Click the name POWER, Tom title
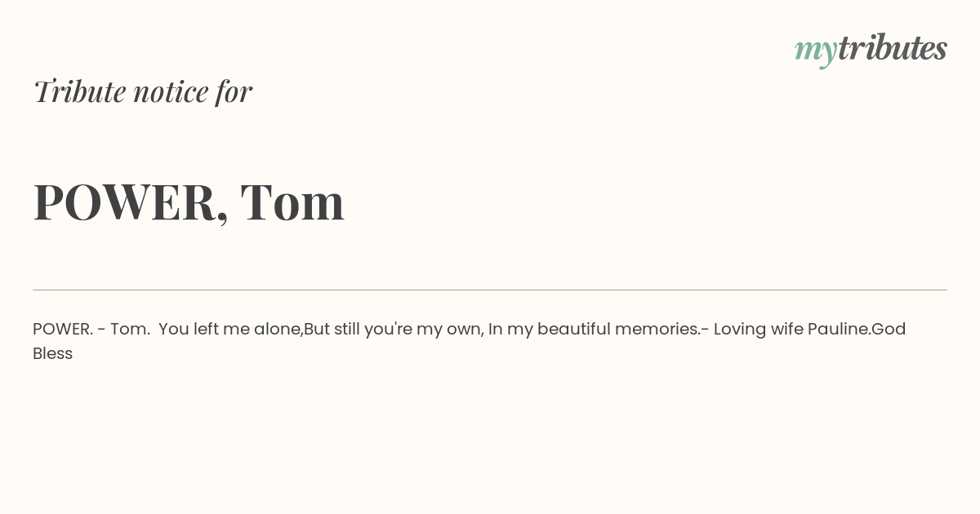The height and width of the screenshot is (514, 980). (189, 202)
